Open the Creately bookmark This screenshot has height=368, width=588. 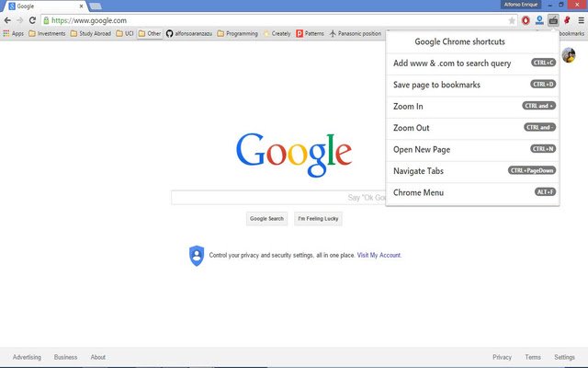tap(277, 33)
